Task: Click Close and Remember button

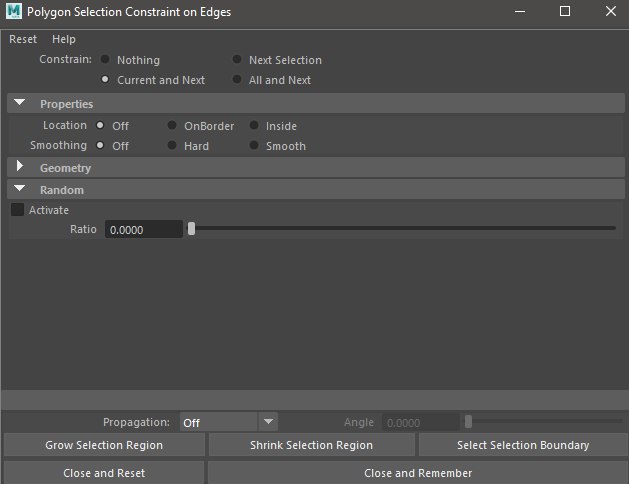Action: (418, 473)
